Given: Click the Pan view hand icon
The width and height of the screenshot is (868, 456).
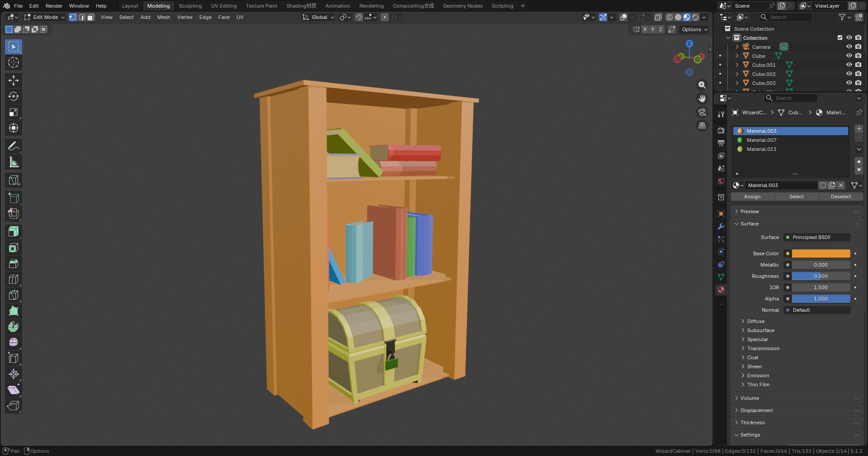Looking at the screenshot, I should (702, 99).
